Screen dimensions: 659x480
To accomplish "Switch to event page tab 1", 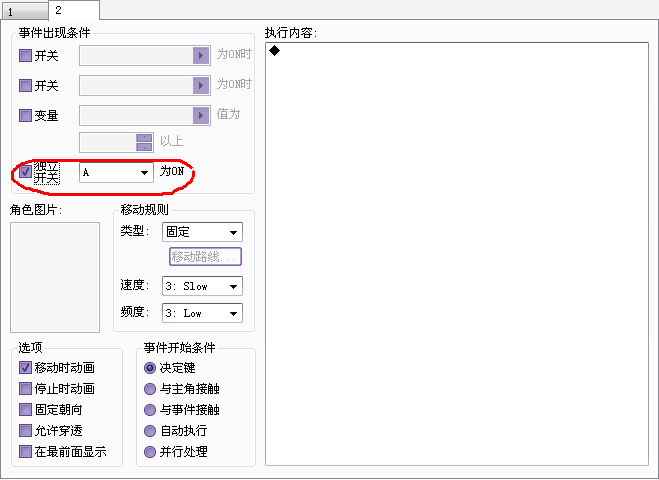I will point(25,11).
